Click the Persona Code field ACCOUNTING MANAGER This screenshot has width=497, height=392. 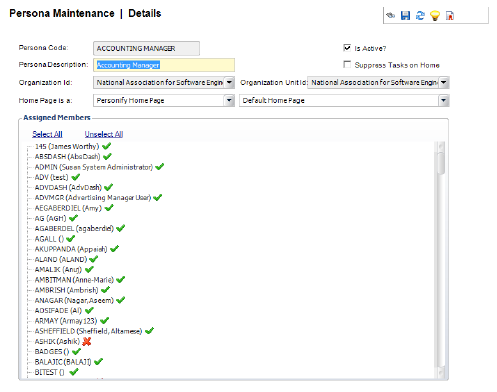pos(146,48)
